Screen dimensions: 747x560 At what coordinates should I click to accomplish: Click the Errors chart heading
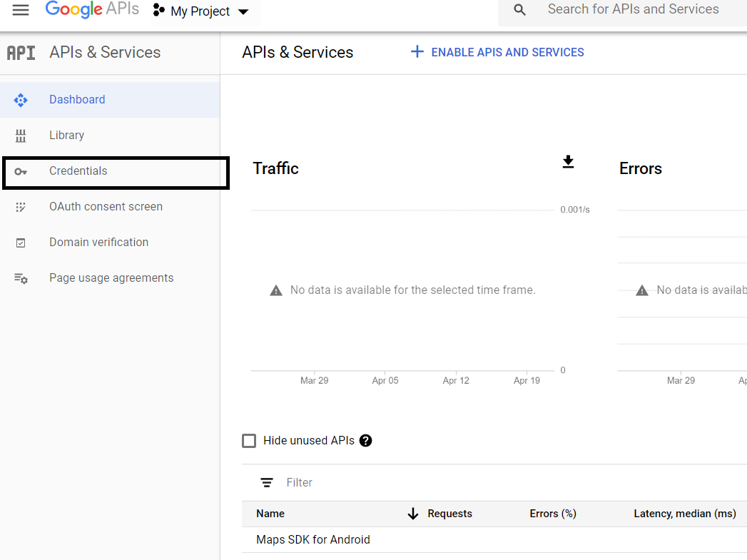click(640, 168)
